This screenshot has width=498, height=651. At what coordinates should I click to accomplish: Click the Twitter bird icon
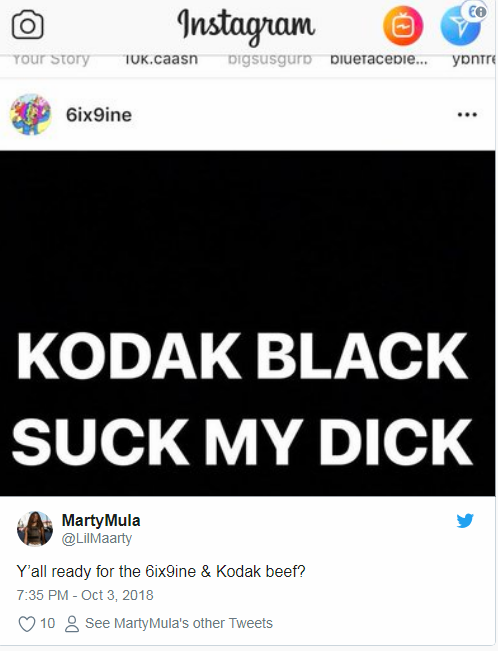coord(465,521)
